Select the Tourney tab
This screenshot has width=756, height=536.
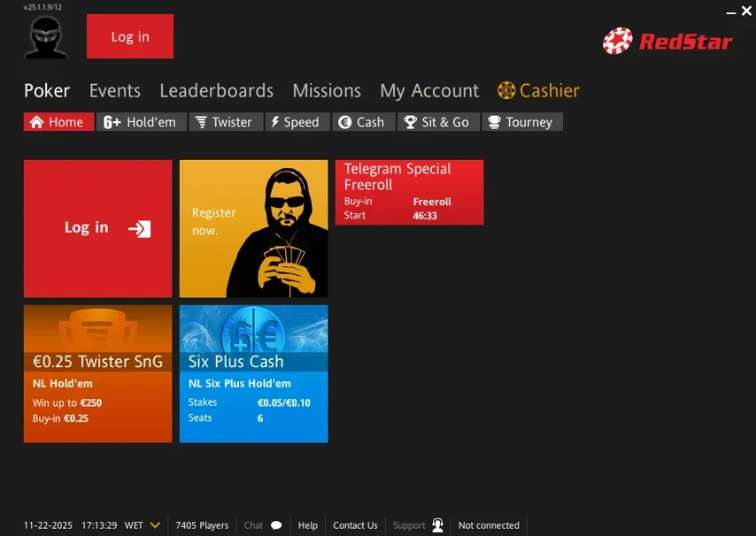point(521,122)
